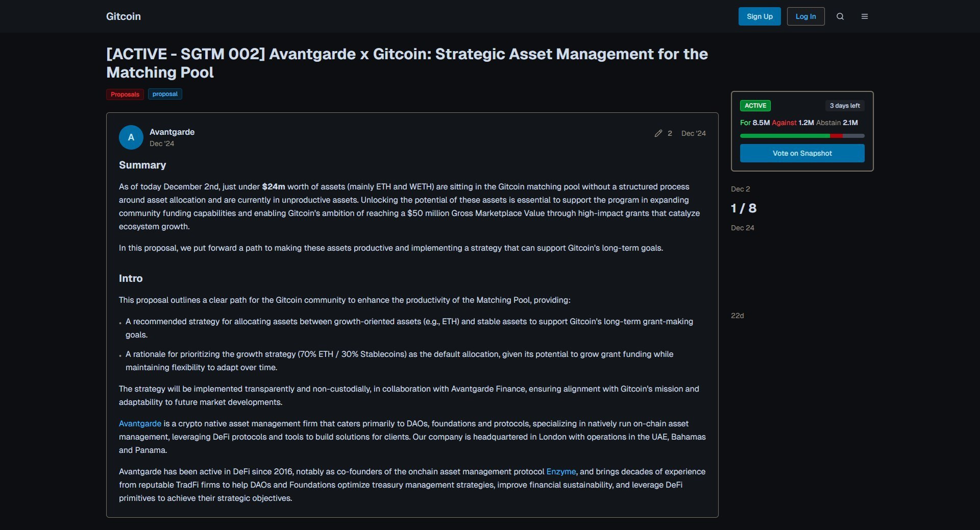
Task: Click the pencil edit history icon
Action: click(x=658, y=133)
